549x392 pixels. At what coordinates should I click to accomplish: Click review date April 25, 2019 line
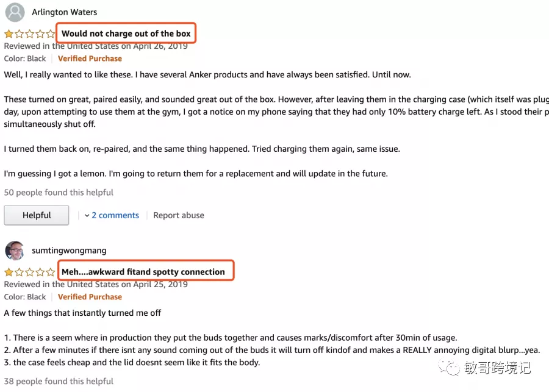[x=96, y=284]
